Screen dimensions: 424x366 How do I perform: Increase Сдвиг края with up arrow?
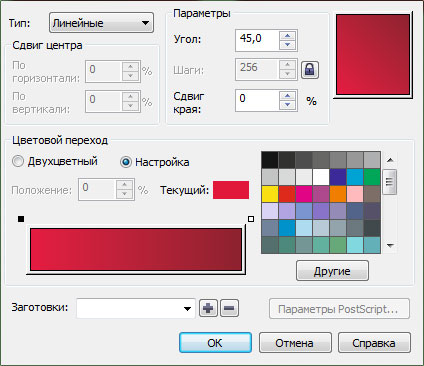[287, 96]
